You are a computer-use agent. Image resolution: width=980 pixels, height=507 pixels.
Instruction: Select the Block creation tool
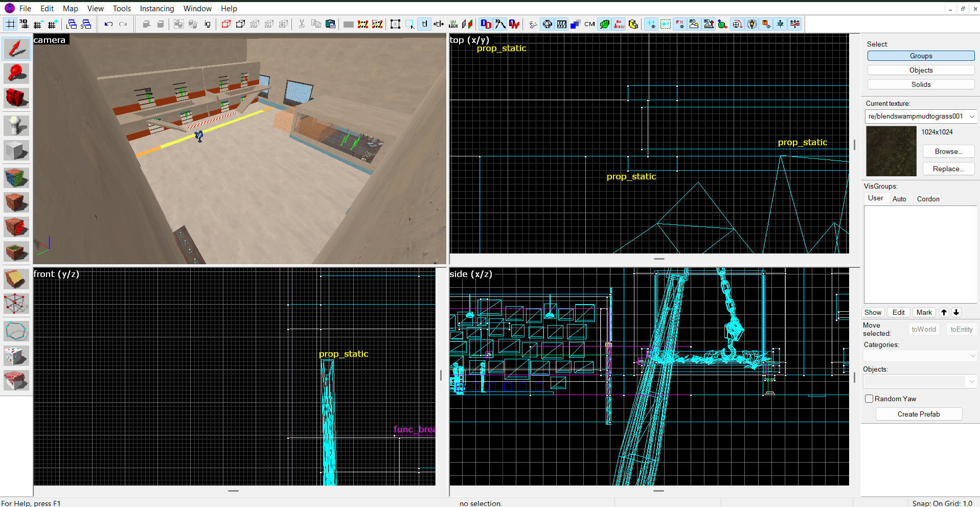point(16,150)
